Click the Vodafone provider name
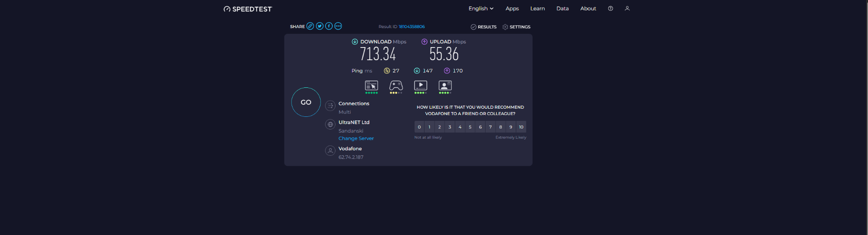868x235 pixels. pos(350,149)
